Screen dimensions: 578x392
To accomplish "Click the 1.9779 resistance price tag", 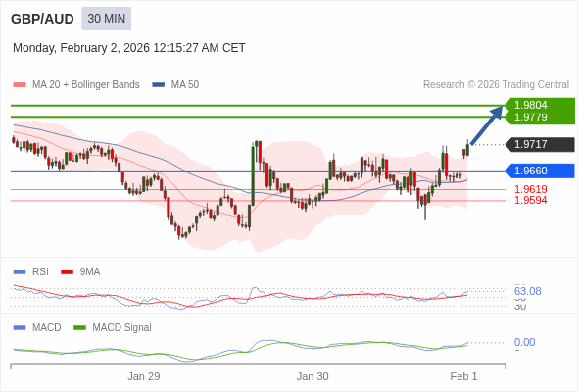I will [x=540, y=118].
